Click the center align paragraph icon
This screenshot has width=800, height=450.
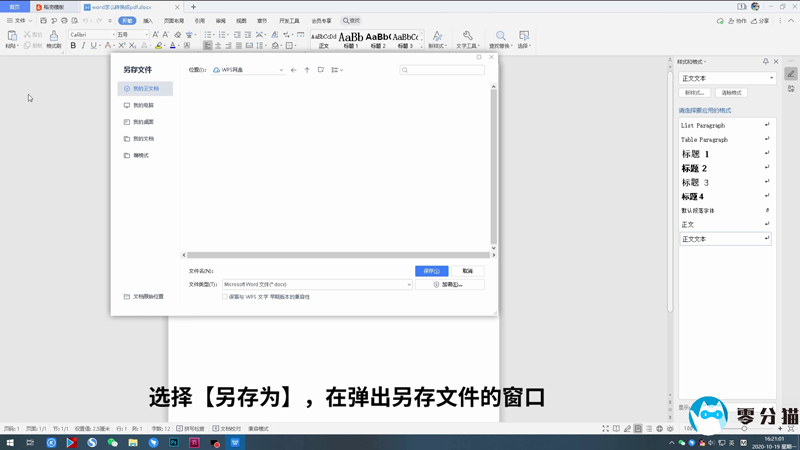click(218, 46)
